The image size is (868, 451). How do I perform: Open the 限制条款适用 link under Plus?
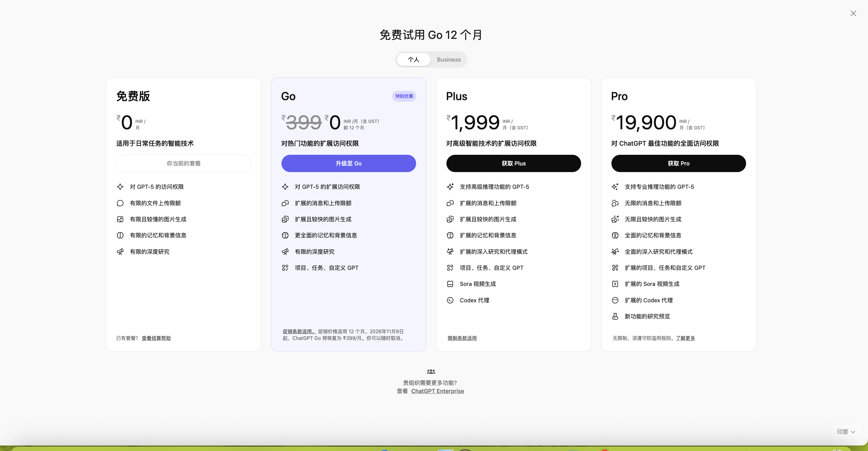click(462, 338)
